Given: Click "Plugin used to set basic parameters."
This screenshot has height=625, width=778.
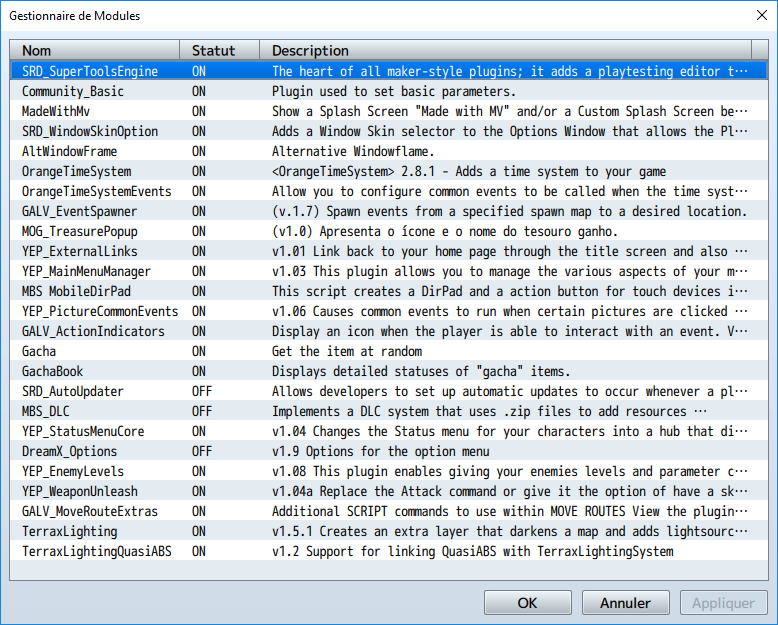Looking at the screenshot, I should (x=394, y=91).
